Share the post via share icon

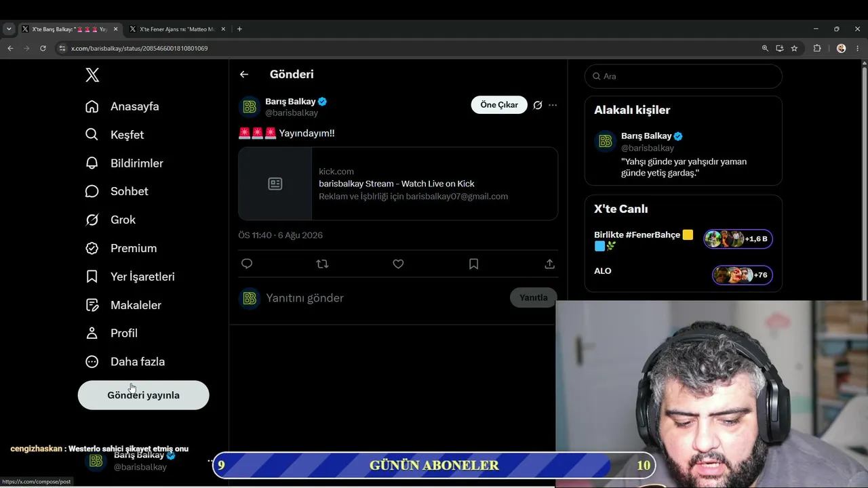pos(550,264)
